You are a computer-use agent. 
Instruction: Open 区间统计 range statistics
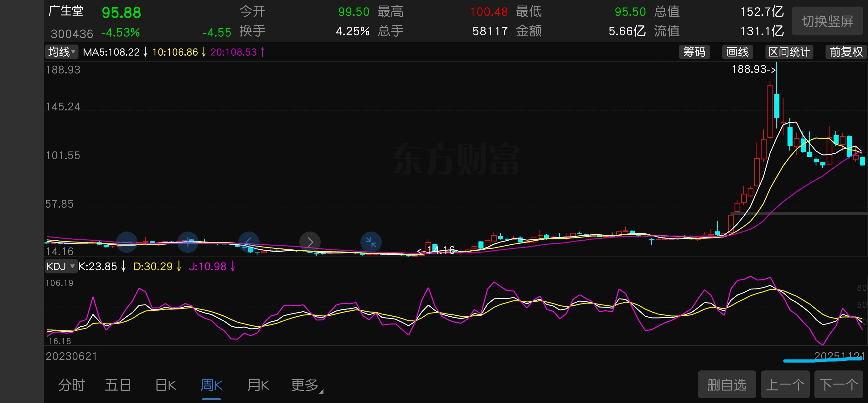(x=789, y=52)
